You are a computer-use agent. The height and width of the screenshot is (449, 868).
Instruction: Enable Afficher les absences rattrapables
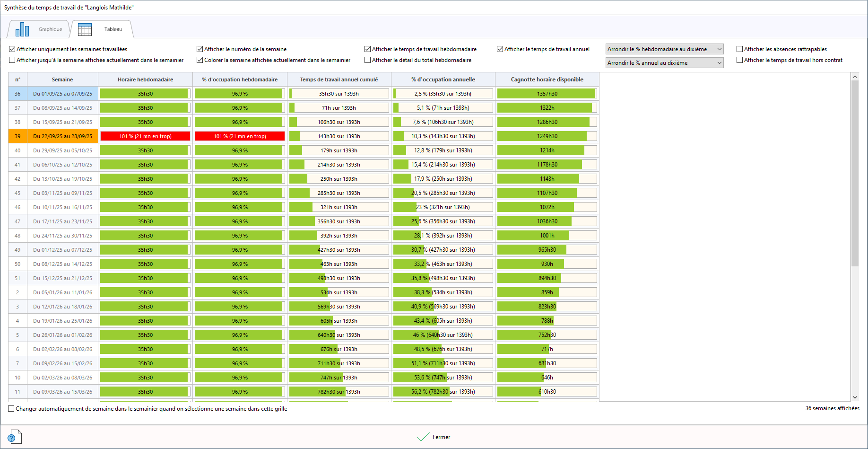click(x=740, y=49)
